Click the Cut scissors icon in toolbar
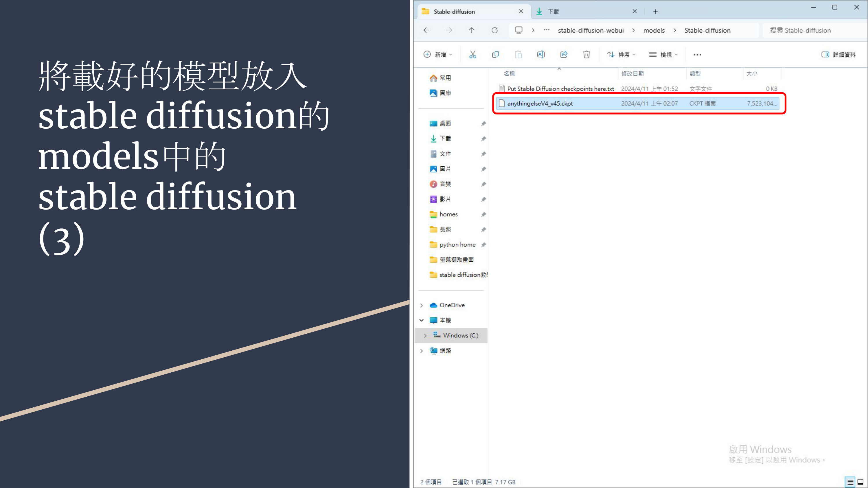868x488 pixels. point(473,55)
